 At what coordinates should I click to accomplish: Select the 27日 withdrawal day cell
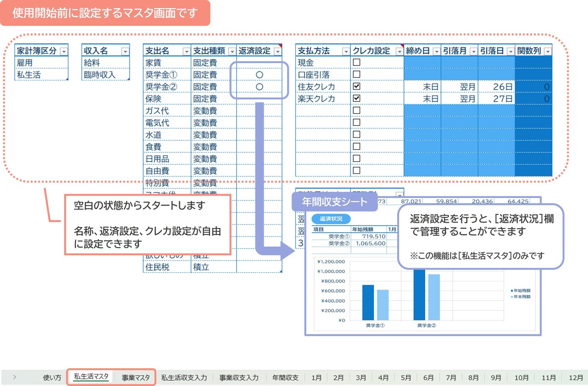pos(496,99)
